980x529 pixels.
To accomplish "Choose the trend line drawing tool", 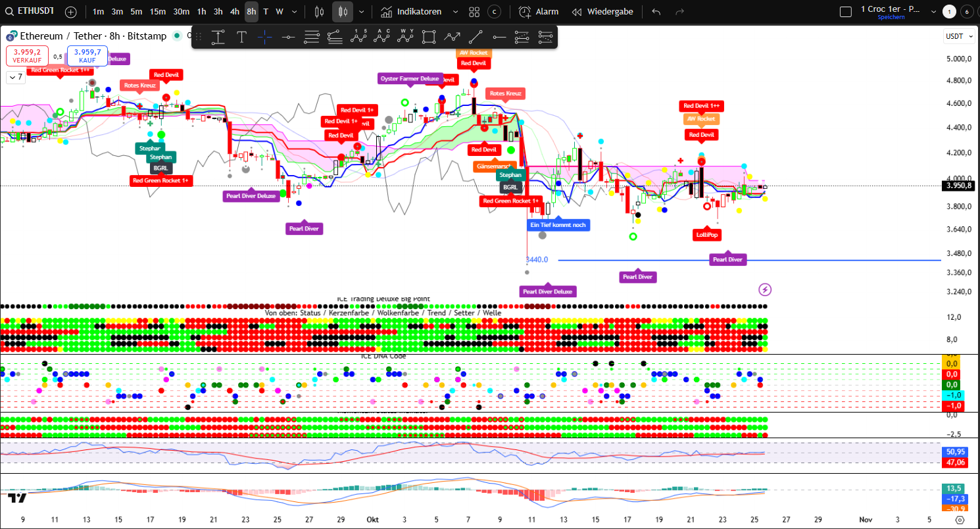I will tap(476, 37).
